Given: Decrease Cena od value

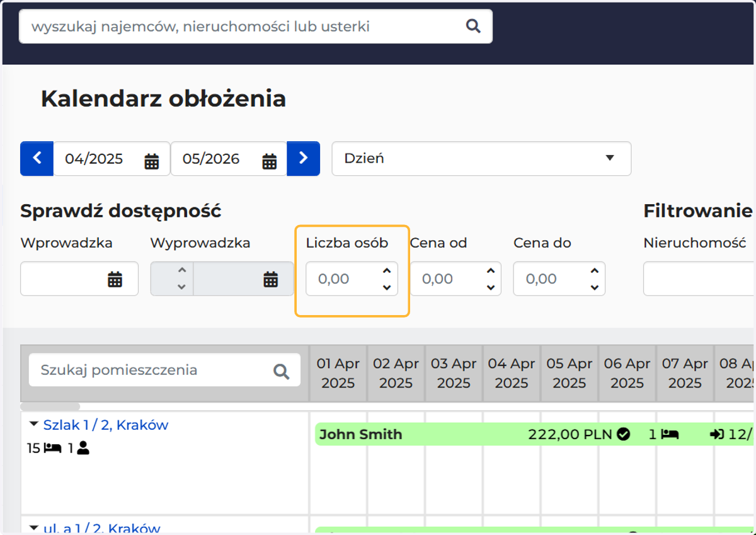Looking at the screenshot, I should tap(491, 287).
